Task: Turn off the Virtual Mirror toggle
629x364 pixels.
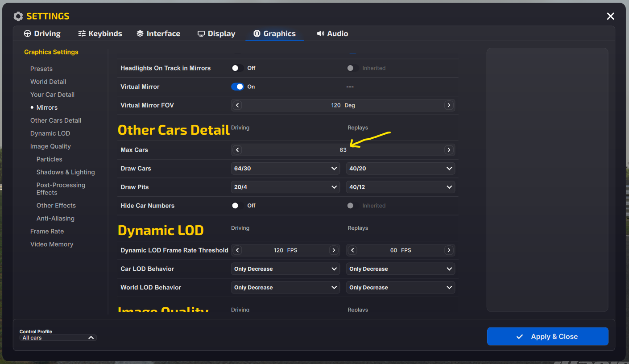Action: 238,87
